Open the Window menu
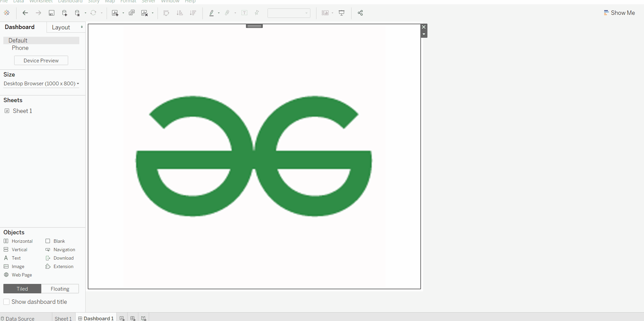644x321 pixels. click(x=170, y=1)
